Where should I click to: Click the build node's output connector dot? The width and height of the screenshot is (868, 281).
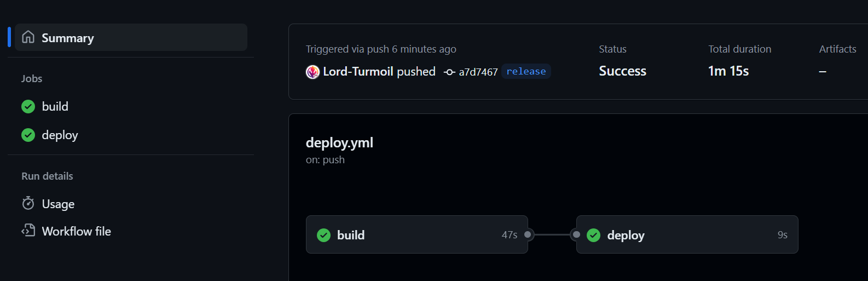tap(528, 234)
